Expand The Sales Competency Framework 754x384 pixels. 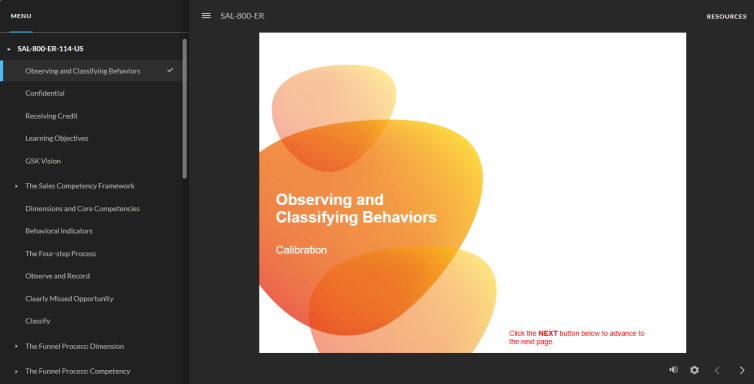tap(16, 186)
